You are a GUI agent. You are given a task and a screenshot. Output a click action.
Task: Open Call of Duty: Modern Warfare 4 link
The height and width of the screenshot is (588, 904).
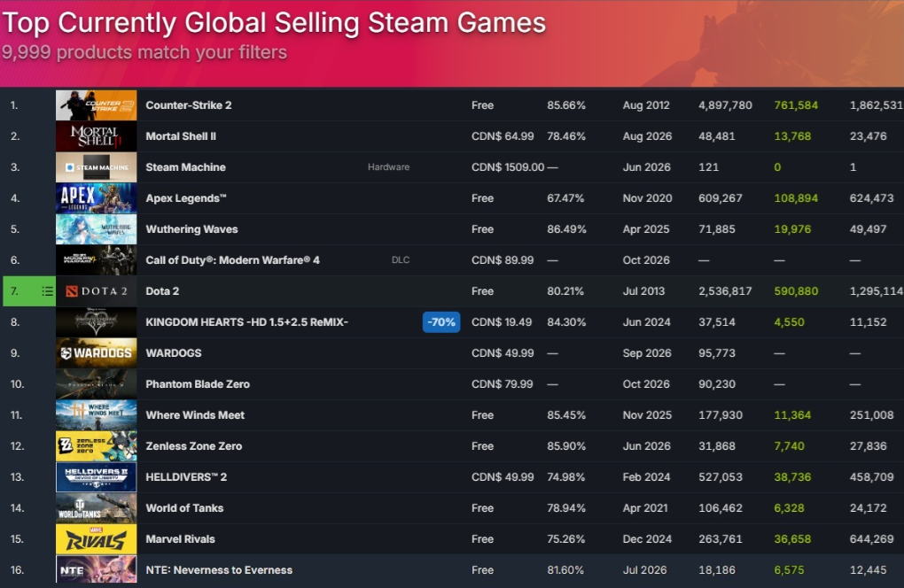(x=232, y=260)
